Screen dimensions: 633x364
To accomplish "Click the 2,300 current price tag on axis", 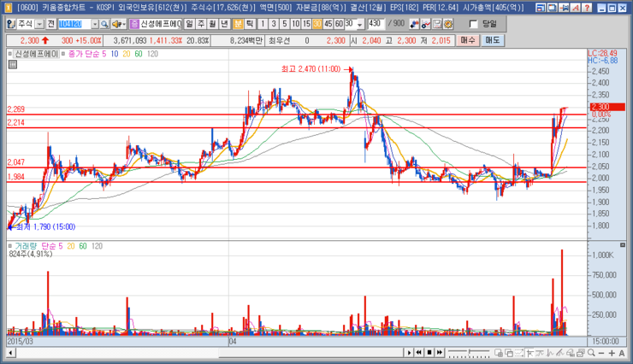I will (607, 107).
